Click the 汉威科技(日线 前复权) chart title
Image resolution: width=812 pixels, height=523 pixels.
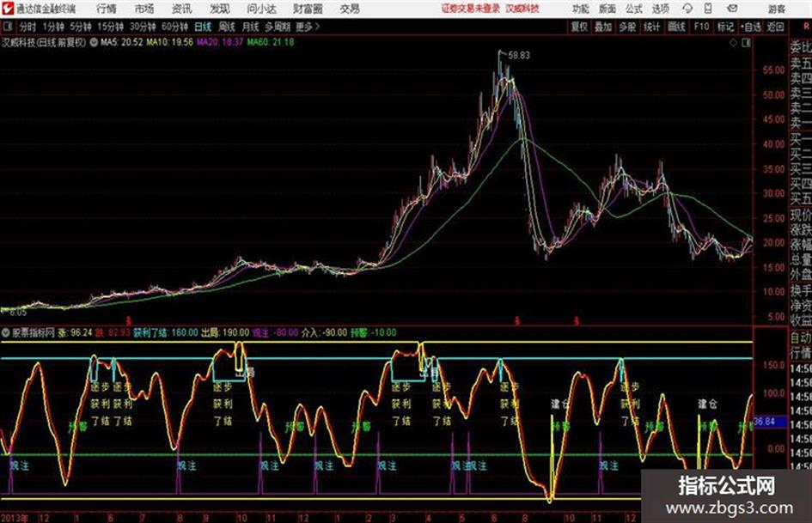pos(44,42)
